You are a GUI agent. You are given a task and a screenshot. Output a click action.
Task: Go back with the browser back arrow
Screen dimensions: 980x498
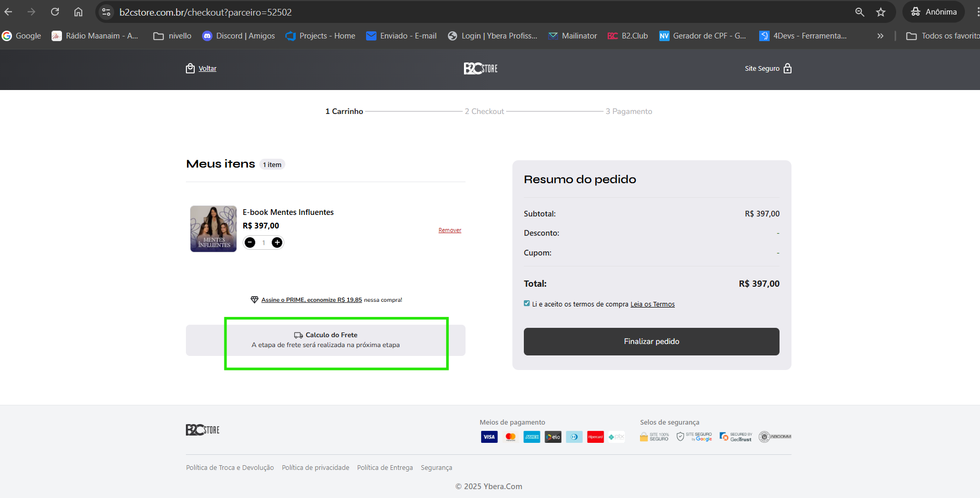[8, 12]
